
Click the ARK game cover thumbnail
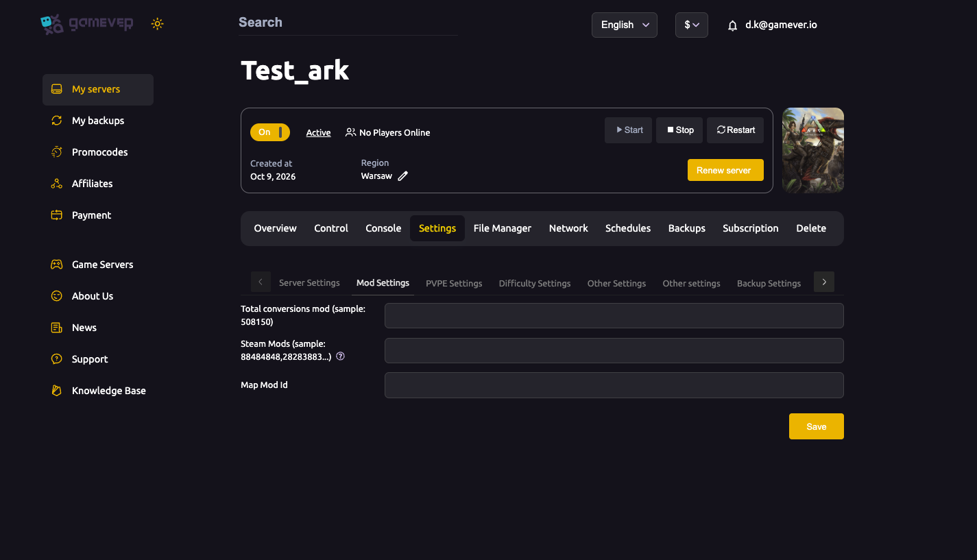tap(813, 150)
